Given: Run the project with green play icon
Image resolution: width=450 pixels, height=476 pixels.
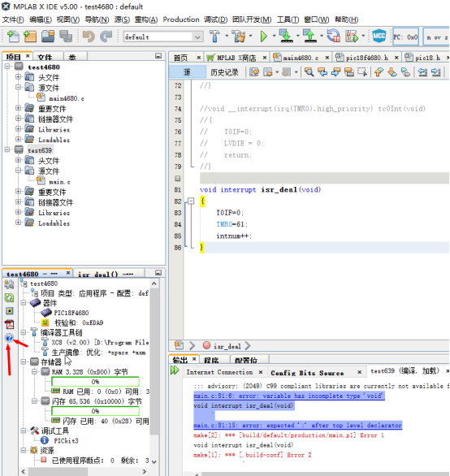Looking at the screenshot, I should tap(263, 37).
